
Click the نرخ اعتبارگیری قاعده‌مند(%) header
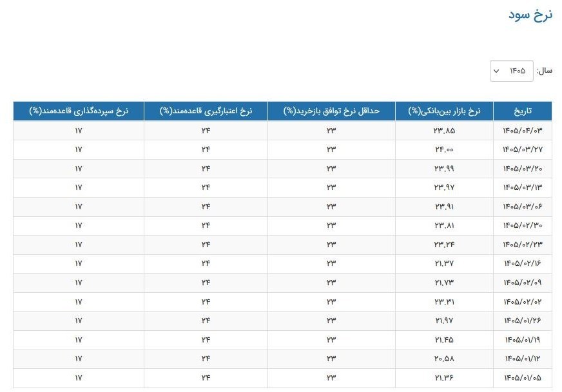(x=206, y=111)
